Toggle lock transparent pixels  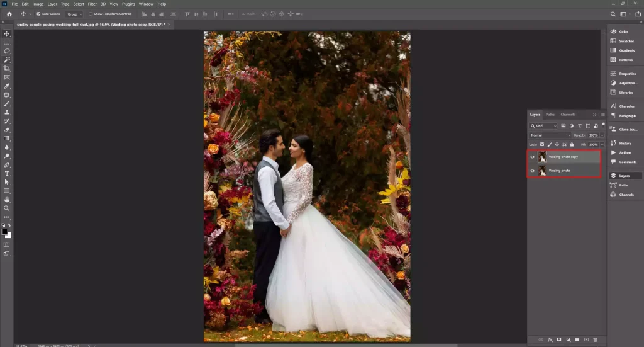pyautogui.click(x=542, y=145)
